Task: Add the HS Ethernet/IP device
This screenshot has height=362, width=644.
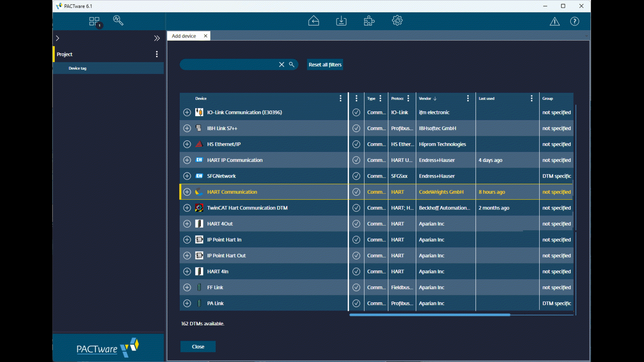Action: 187,144
